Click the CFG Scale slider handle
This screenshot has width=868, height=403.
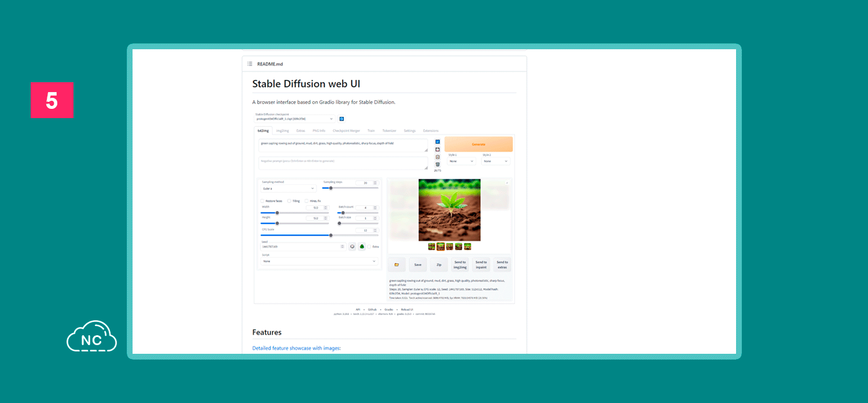pos(331,235)
